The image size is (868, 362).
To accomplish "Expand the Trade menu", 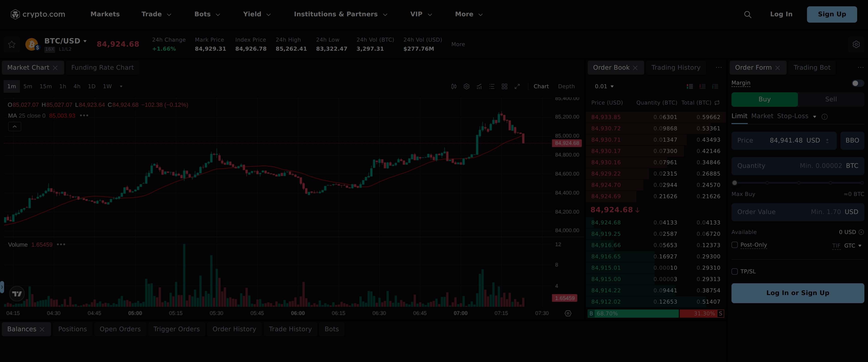I will [x=156, y=14].
